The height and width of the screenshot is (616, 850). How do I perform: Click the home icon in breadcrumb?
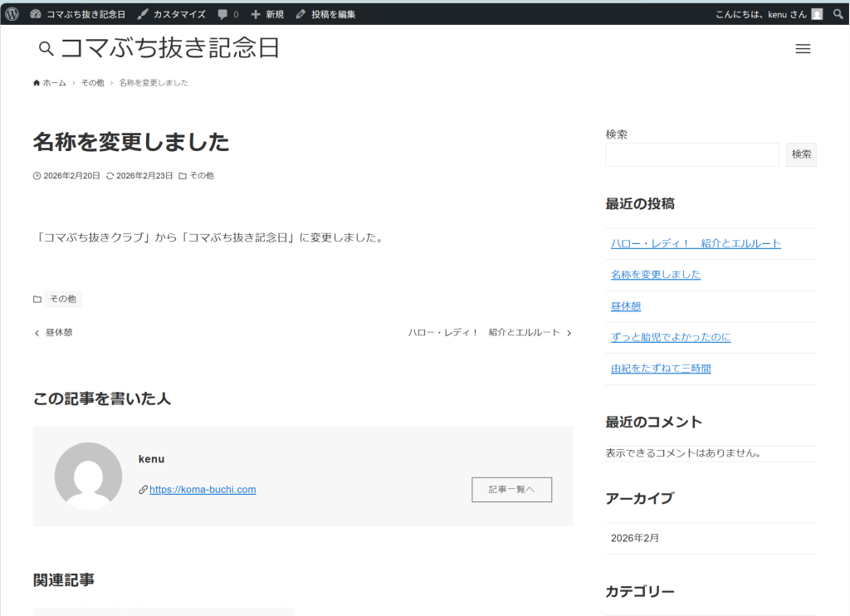(37, 83)
